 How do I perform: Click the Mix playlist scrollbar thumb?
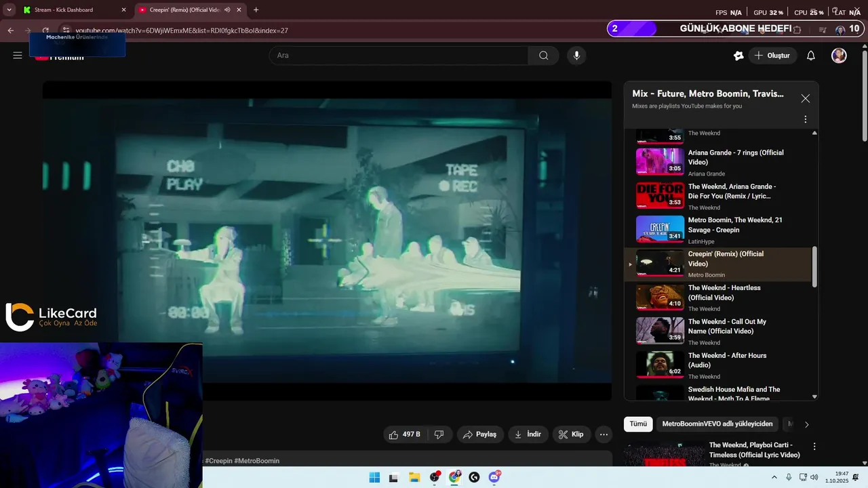[814, 267]
